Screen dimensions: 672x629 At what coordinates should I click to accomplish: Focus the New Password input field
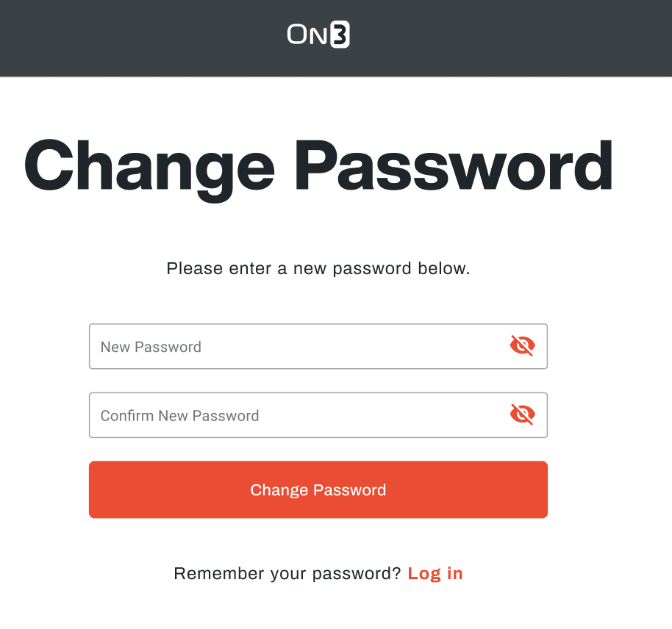click(x=318, y=346)
